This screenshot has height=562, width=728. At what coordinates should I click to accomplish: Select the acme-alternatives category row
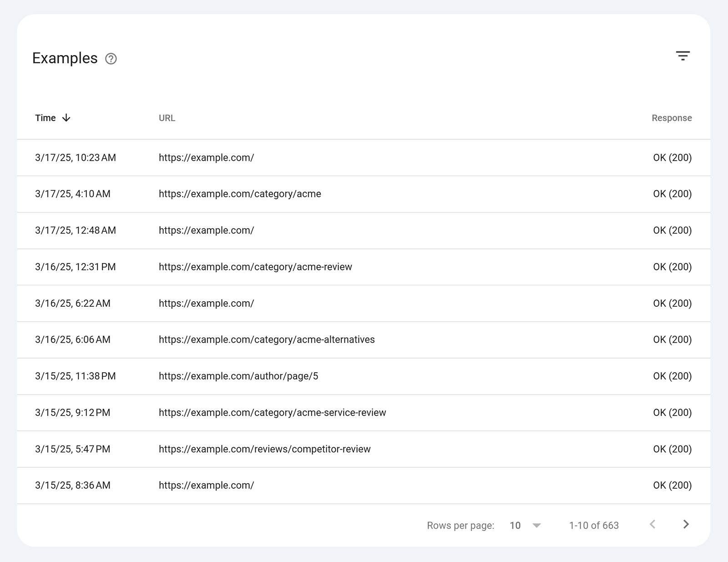point(266,339)
